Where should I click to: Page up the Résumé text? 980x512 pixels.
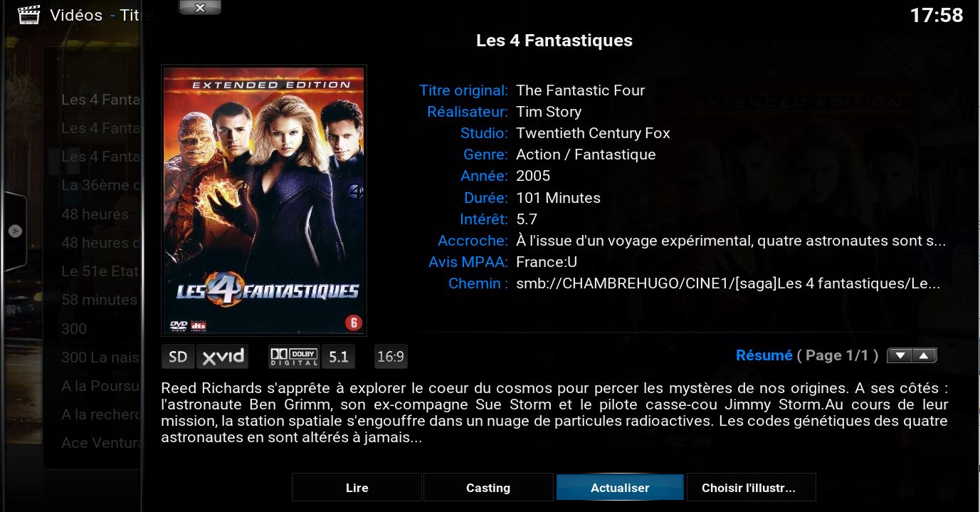click(x=924, y=356)
